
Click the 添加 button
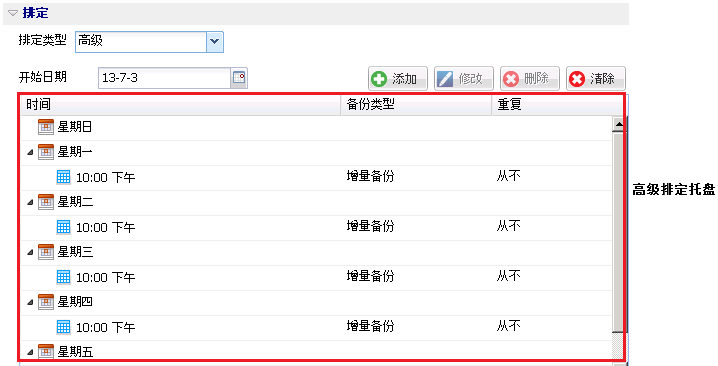(398, 79)
